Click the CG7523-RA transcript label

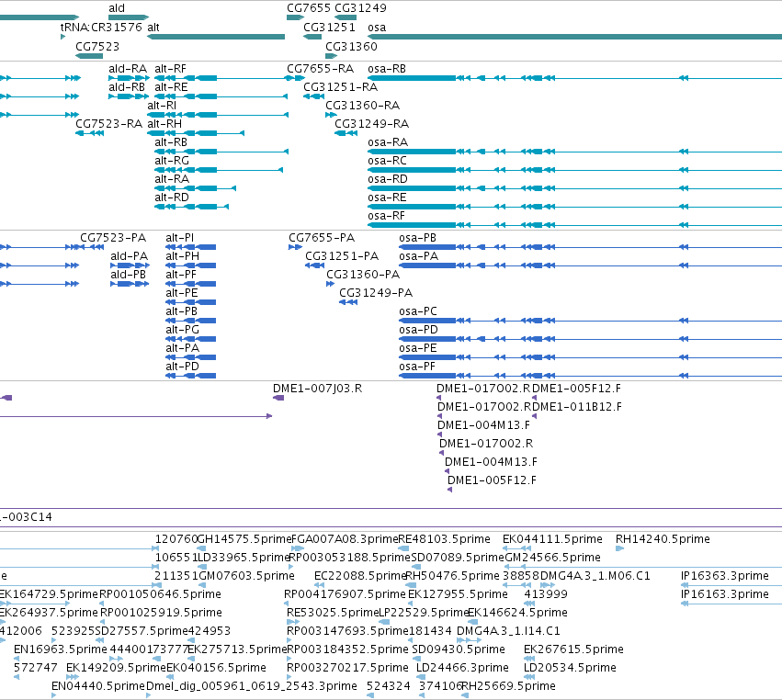[x=108, y=124]
